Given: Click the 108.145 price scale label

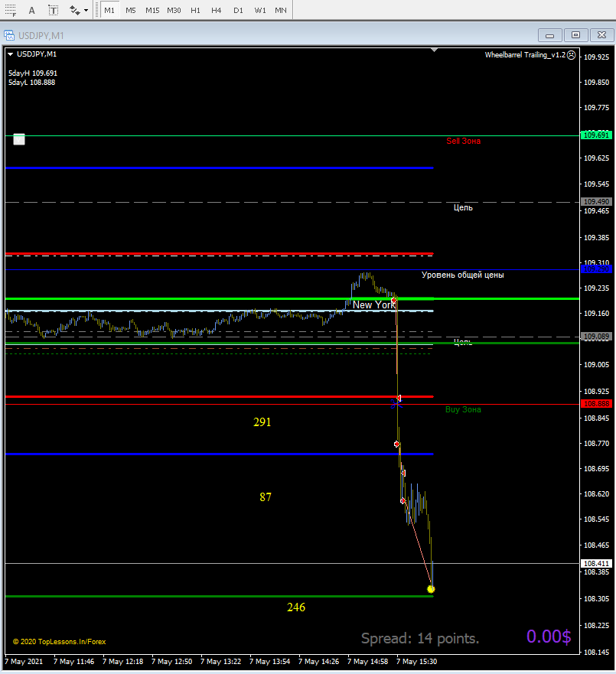Looking at the screenshot, I should pyautogui.click(x=597, y=653).
